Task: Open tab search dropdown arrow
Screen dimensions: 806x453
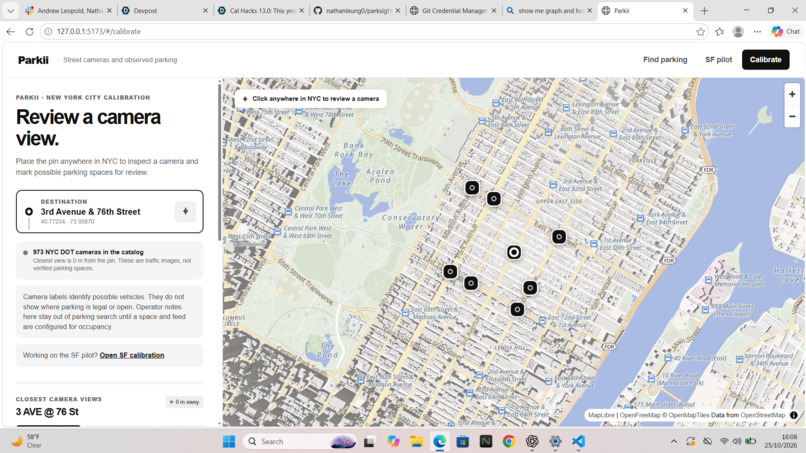Action: 10,10
